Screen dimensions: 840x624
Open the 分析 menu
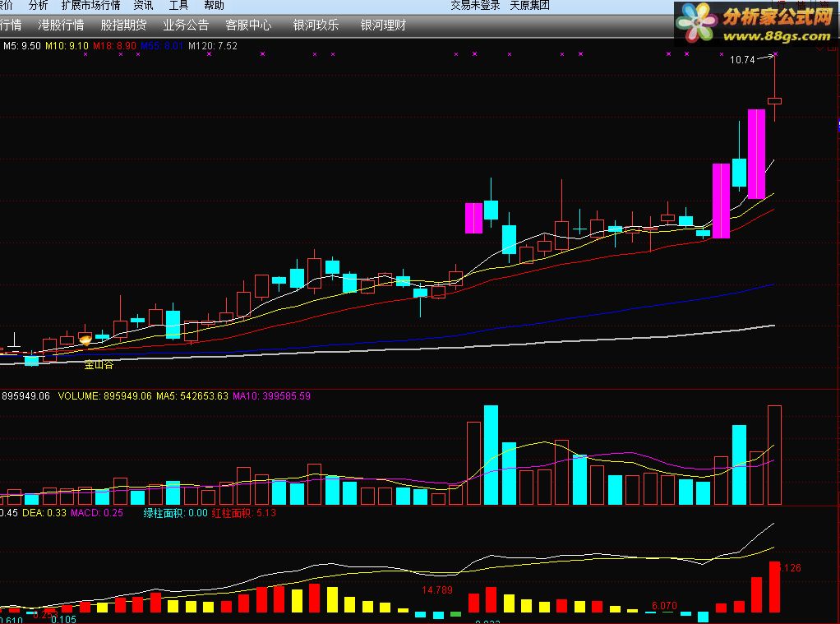tap(38, 6)
